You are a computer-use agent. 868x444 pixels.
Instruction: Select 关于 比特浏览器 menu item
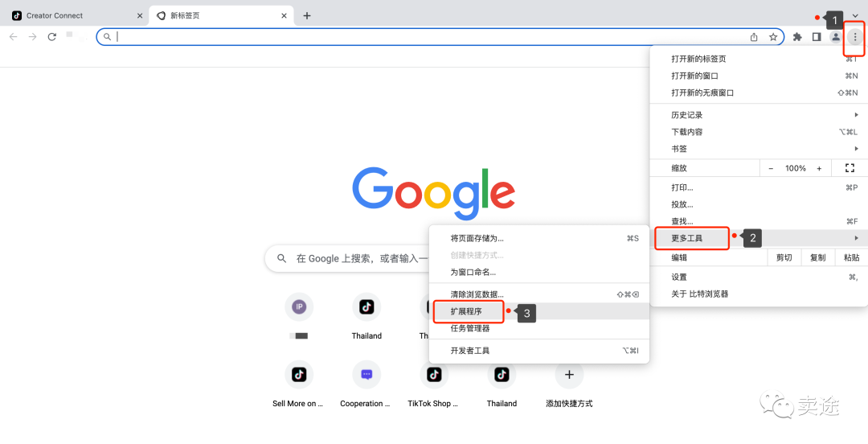759,294
